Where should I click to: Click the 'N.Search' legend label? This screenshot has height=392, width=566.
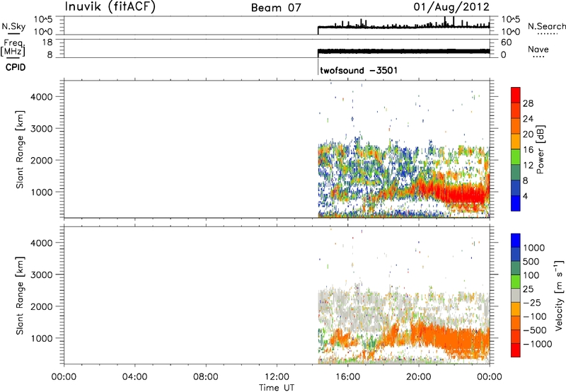546,26
